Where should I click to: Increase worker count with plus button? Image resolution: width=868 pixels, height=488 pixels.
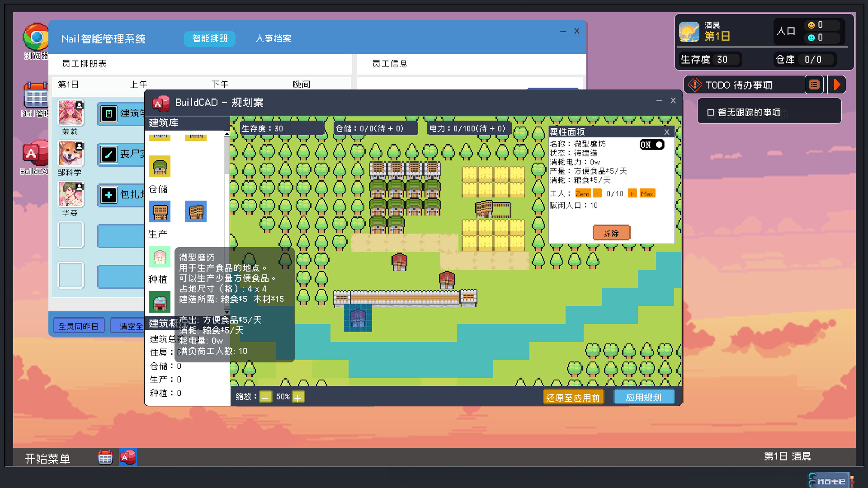(632, 194)
